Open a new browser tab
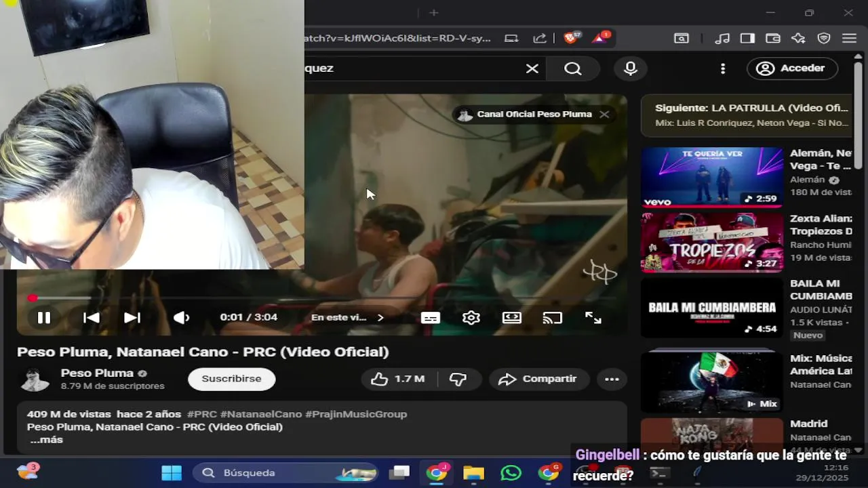Image resolution: width=868 pixels, height=488 pixels. (x=434, y=13)
